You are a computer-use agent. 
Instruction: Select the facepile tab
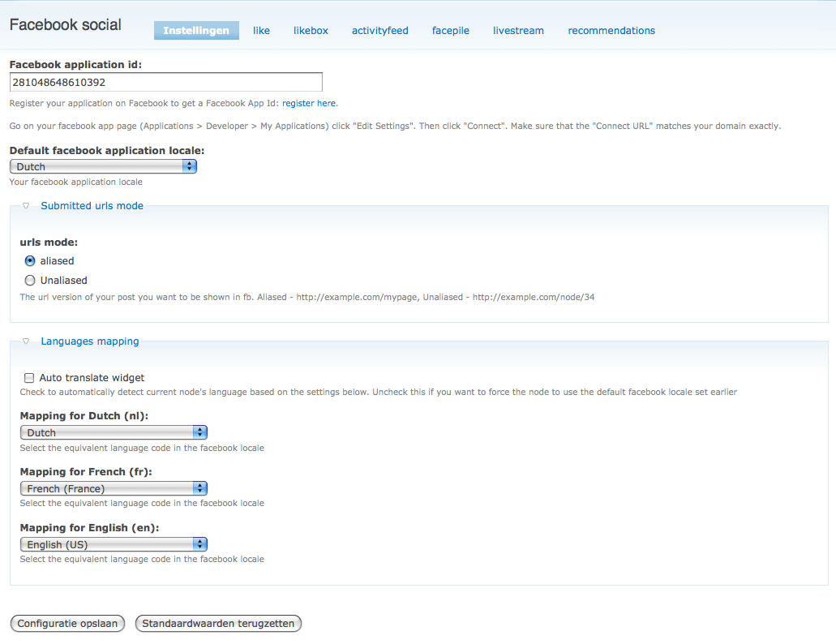[451, 30]
